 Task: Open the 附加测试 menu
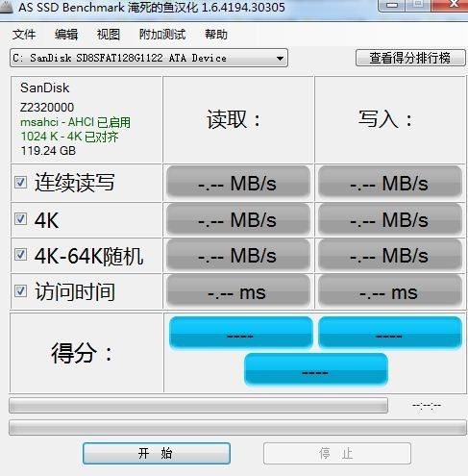162,35
